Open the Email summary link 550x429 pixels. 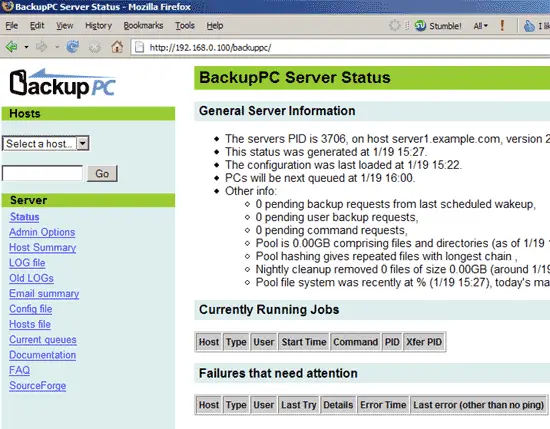point(44,294)
